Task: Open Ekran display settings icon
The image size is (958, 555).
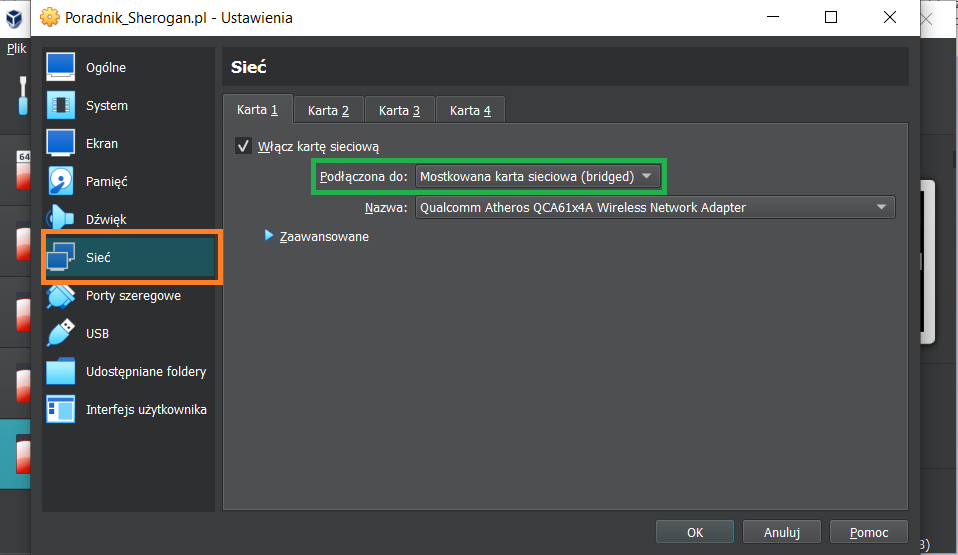Action: 61,143
